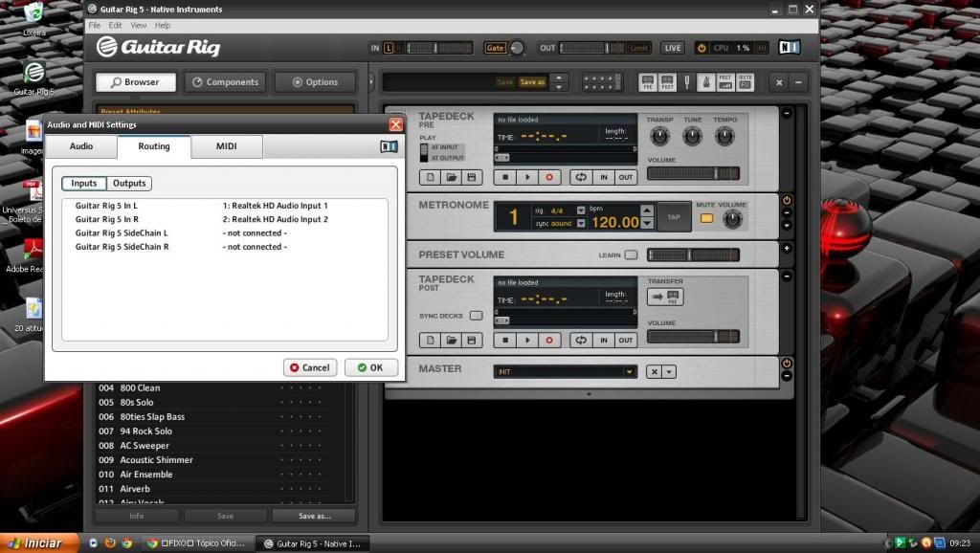
Task: Click Iniciar start button
Action: click(x=38, y=543)
